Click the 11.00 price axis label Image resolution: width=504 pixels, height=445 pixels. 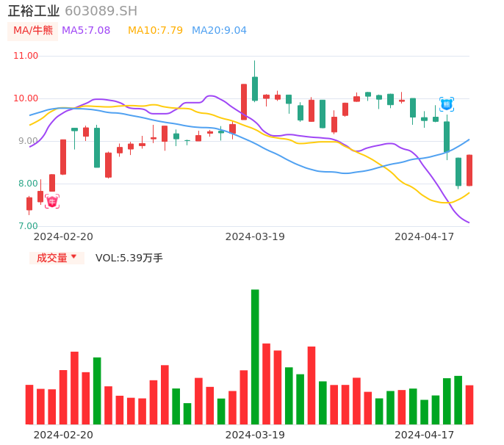[26, 56]
